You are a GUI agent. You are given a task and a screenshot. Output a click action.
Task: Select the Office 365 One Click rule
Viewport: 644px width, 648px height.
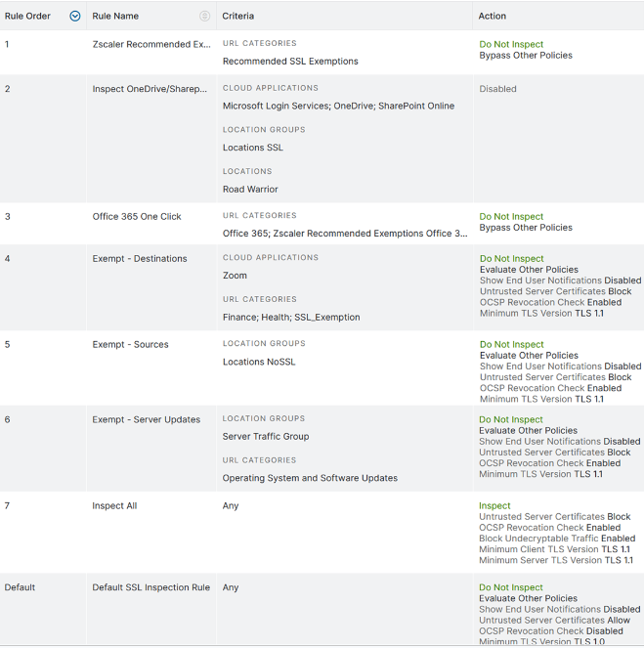coord(137,217)
